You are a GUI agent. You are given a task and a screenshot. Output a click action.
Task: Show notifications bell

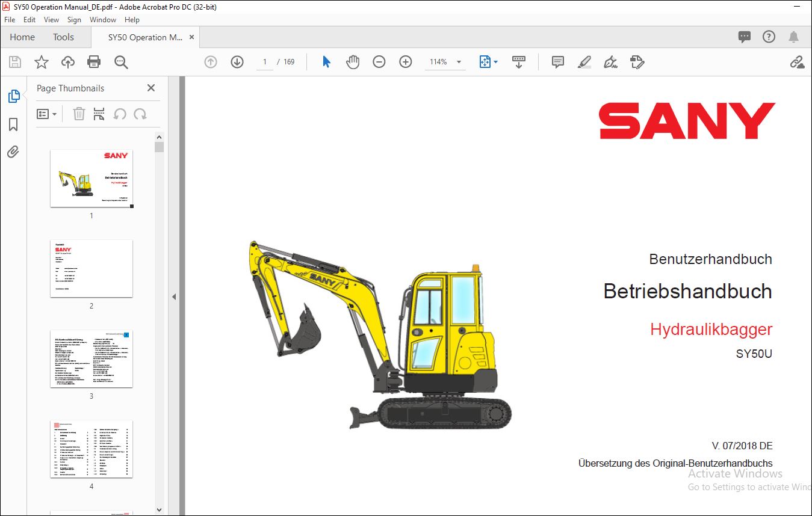(x=793, y=37)
